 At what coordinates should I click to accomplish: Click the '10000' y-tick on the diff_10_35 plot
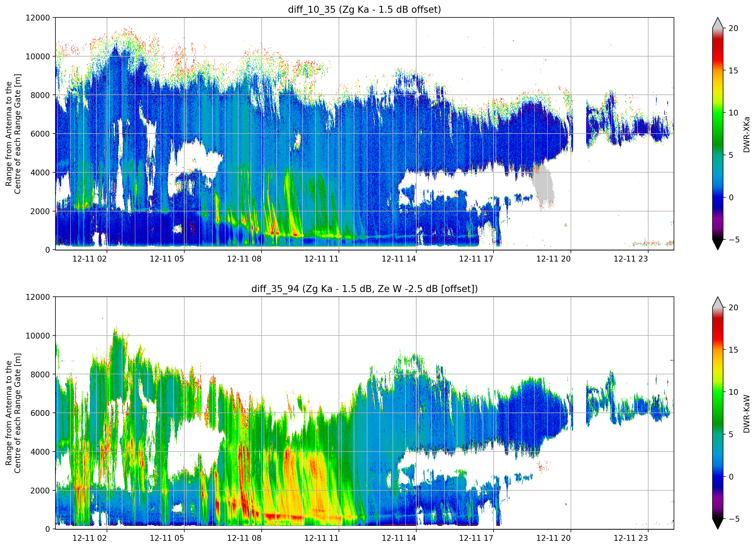click(38, 56)
